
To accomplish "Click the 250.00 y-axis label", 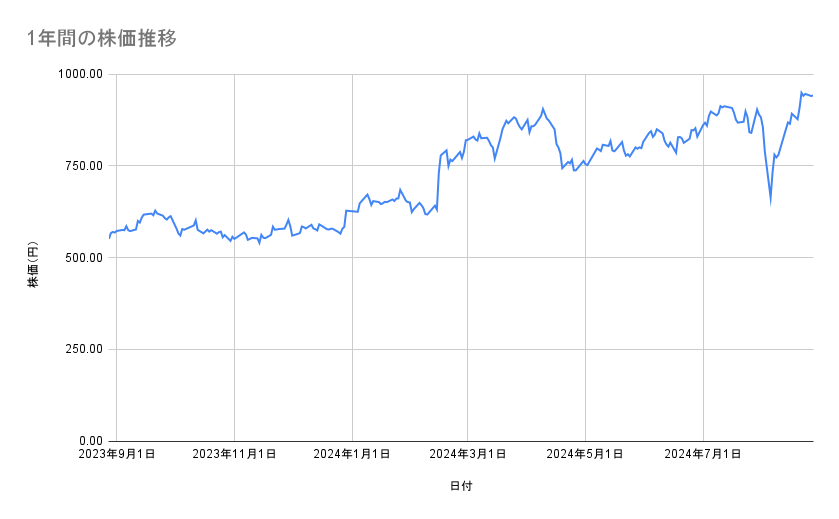I will click(84, 349).
